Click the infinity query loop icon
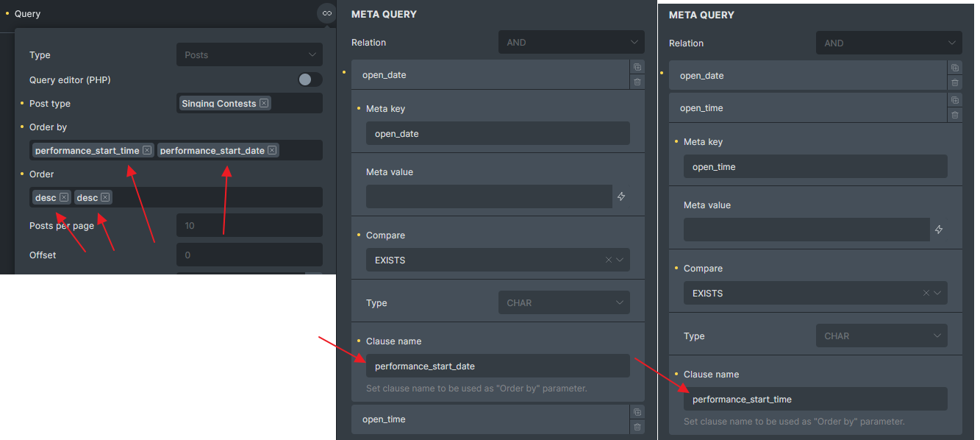The height and width of the screenshot is (440, 980). point(327,13)
